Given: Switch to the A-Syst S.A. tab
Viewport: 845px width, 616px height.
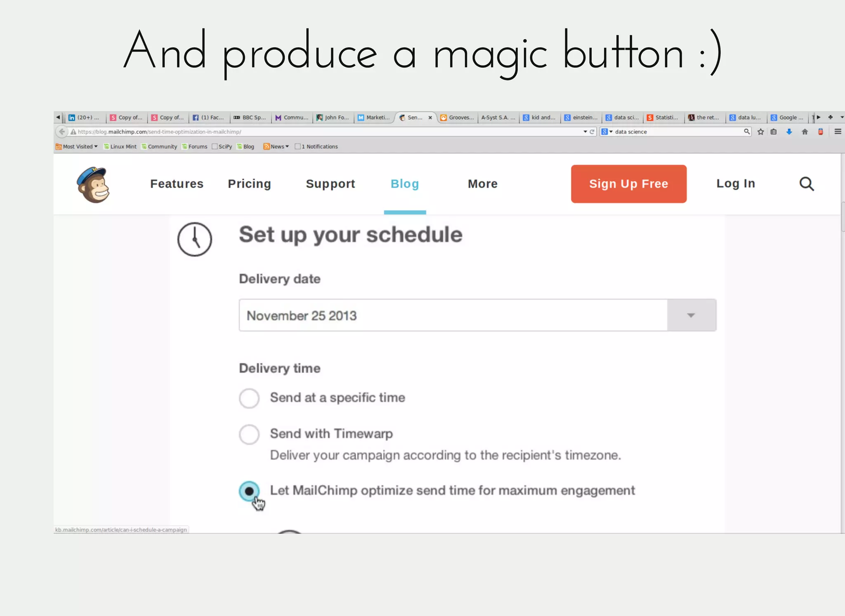Looking at the screenshot, I should pos(498,118).
